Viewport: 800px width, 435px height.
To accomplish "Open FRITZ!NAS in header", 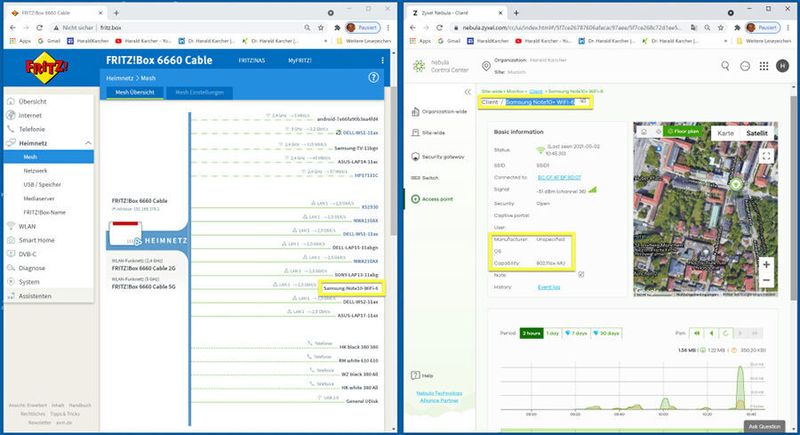I will pos(252,60).
